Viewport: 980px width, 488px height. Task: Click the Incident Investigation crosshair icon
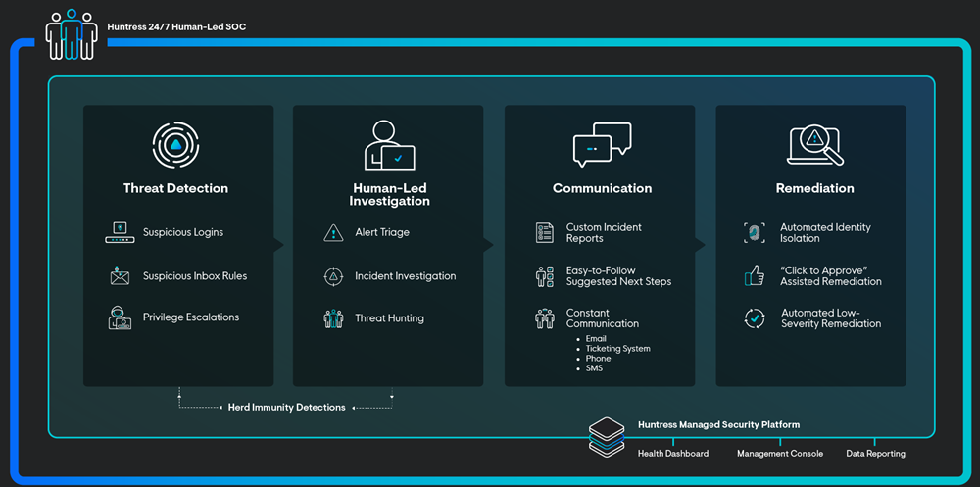(x=333, y=276)
